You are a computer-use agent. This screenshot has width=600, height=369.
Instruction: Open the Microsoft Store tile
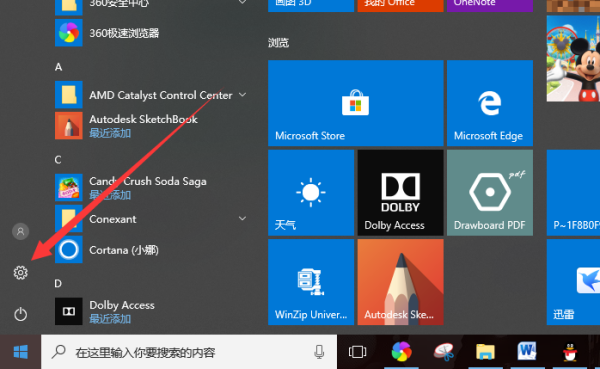point(355,103)
